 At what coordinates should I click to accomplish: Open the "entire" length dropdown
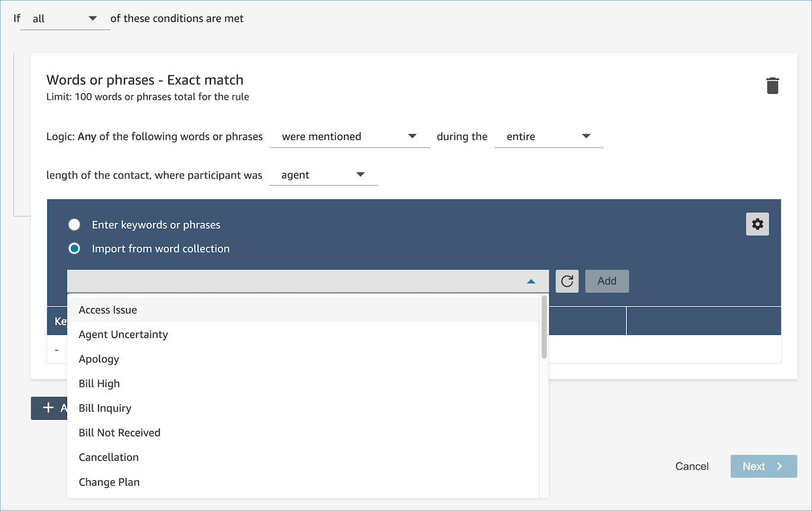(548, 136)
